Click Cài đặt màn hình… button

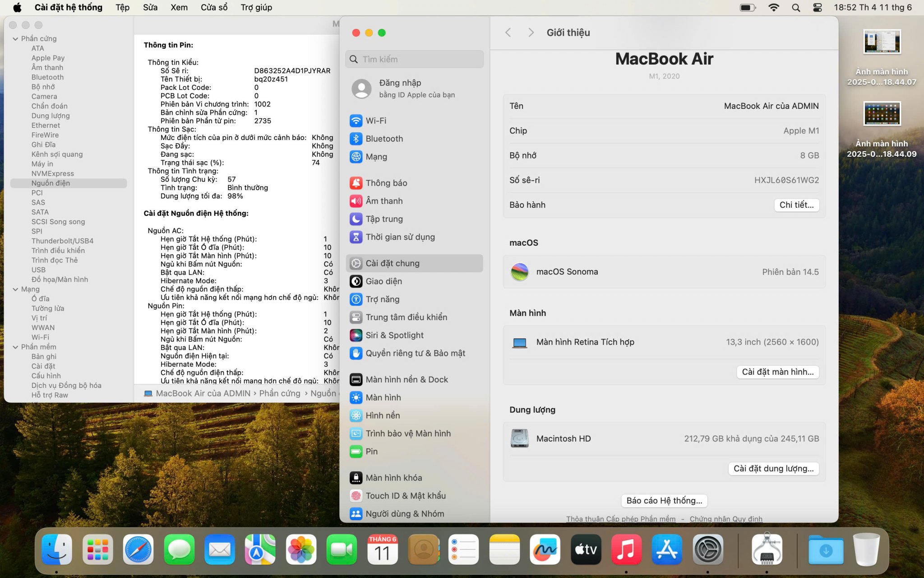point(777,372)
